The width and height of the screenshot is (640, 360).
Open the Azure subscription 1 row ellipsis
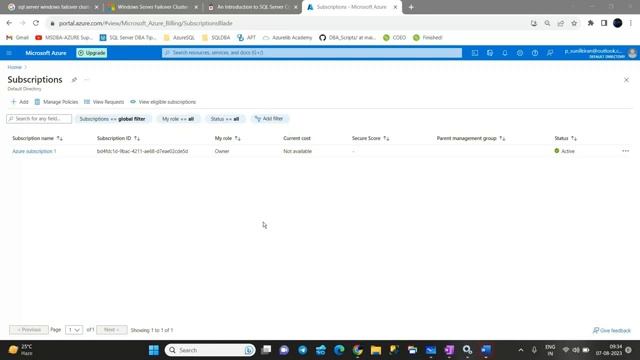(625, 151)
